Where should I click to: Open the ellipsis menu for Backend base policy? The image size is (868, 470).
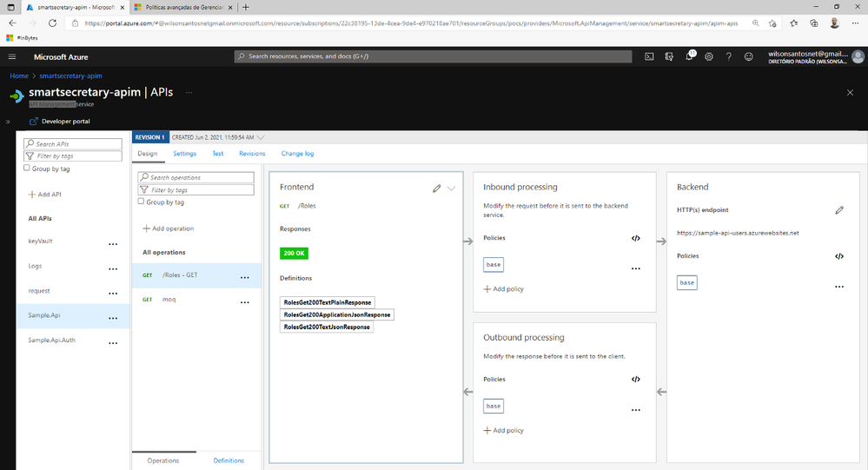(x=839, y=287)
